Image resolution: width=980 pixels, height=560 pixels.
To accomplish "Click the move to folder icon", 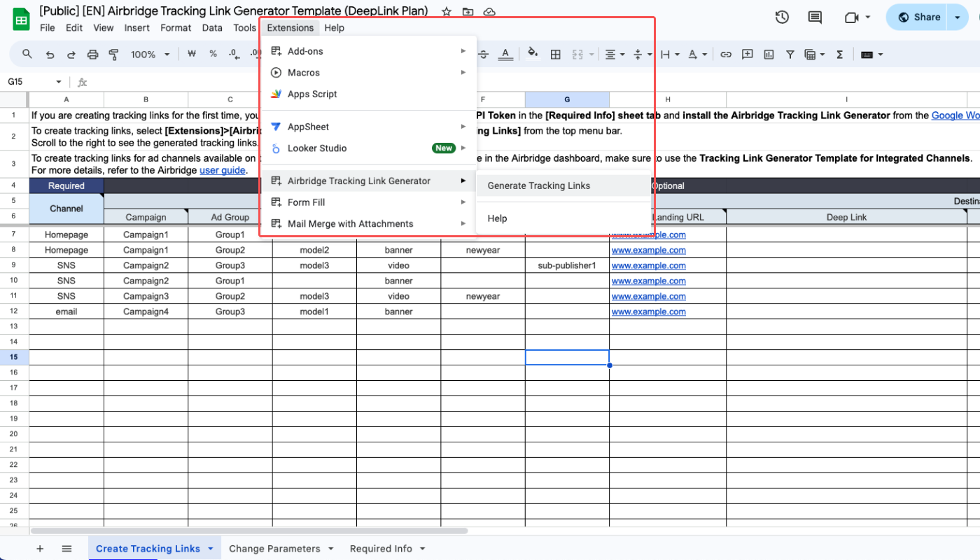I will pyautogui.click(x=468, y=12).
